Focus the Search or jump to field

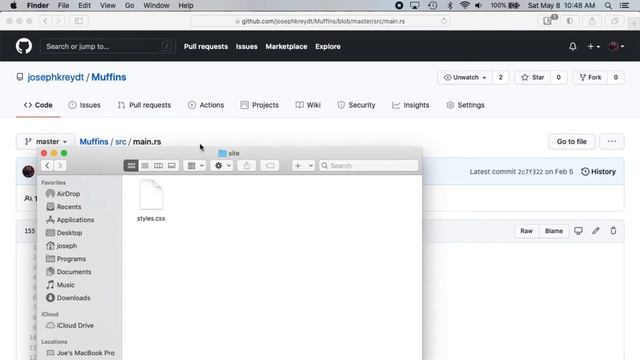[108, 47]
